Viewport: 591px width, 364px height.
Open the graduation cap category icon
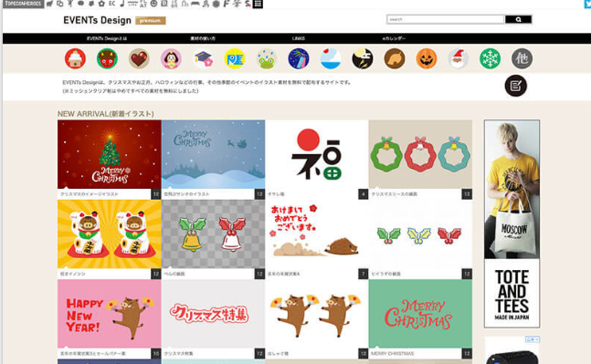203,58
